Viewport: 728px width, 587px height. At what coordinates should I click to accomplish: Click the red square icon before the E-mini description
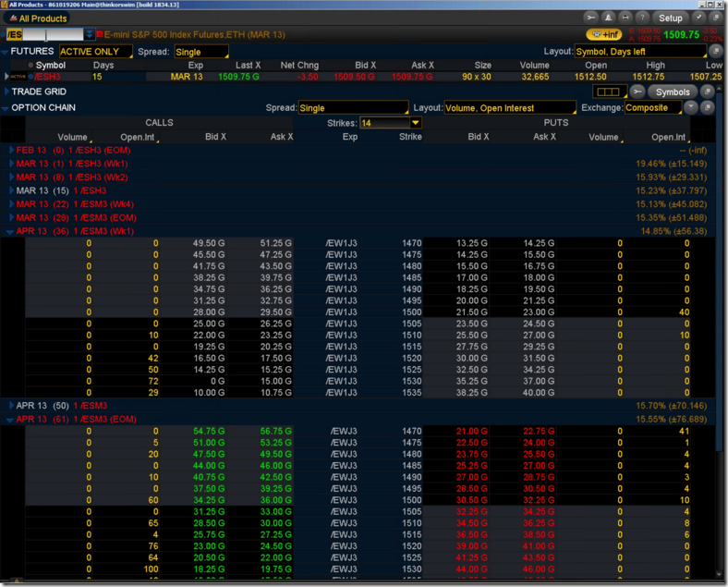pos(100,34)
